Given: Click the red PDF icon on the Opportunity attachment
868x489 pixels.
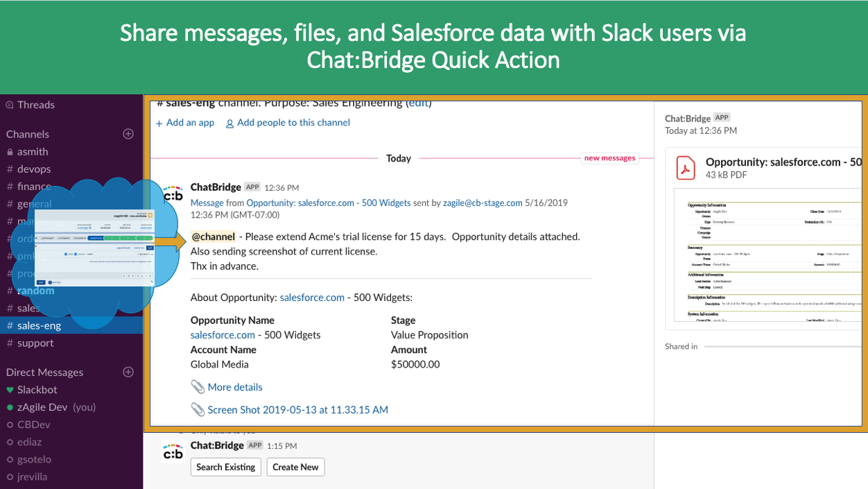Looking at the screenshot, I should (686, 168).
